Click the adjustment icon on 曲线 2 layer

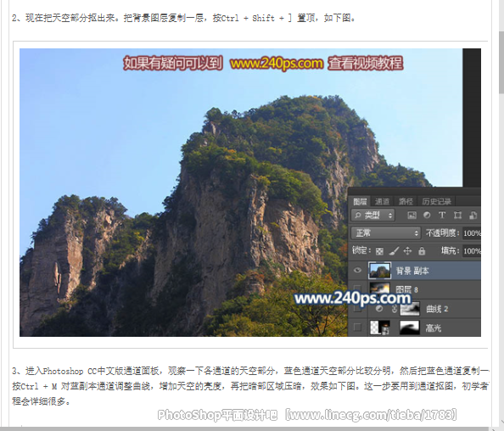(379, 309)
